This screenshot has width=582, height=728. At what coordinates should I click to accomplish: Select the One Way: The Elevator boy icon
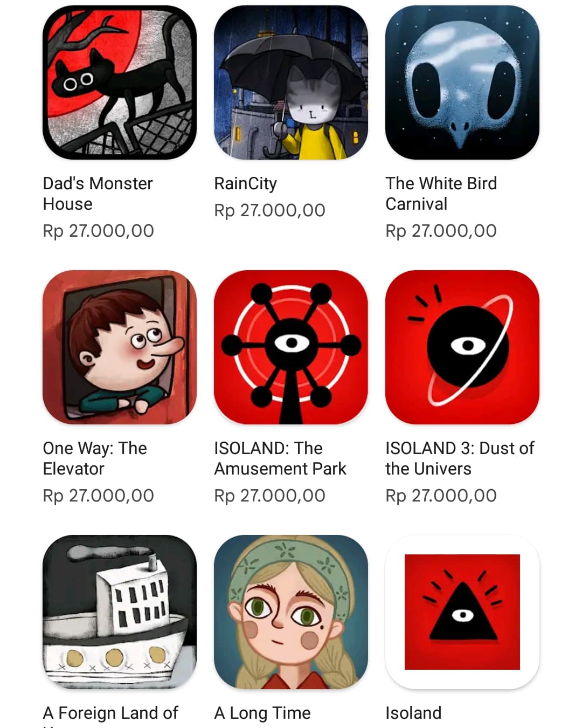(x=120, y=347)
